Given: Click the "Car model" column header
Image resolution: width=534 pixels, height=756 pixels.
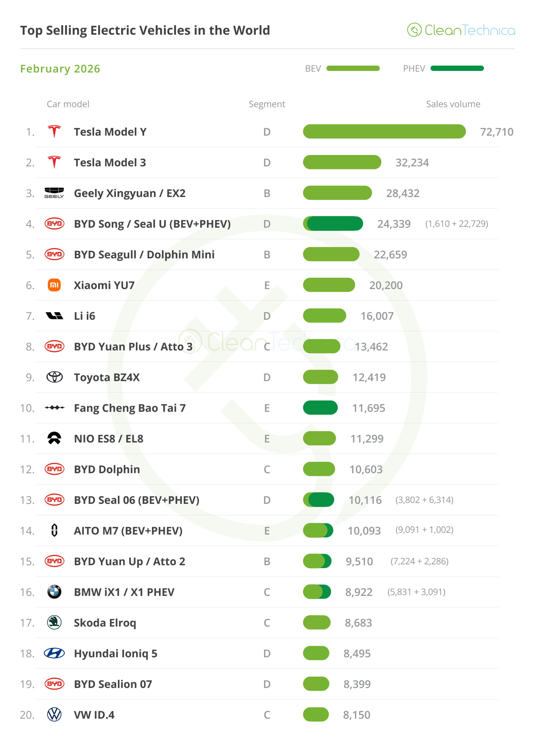Looking at the screenshot, I should click(68, 104).
